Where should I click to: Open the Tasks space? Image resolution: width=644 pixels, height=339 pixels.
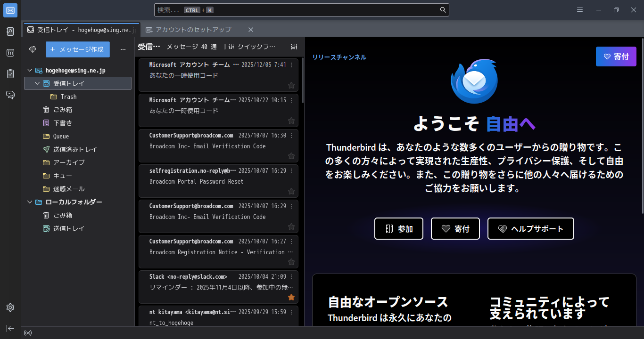coord(10,74)
